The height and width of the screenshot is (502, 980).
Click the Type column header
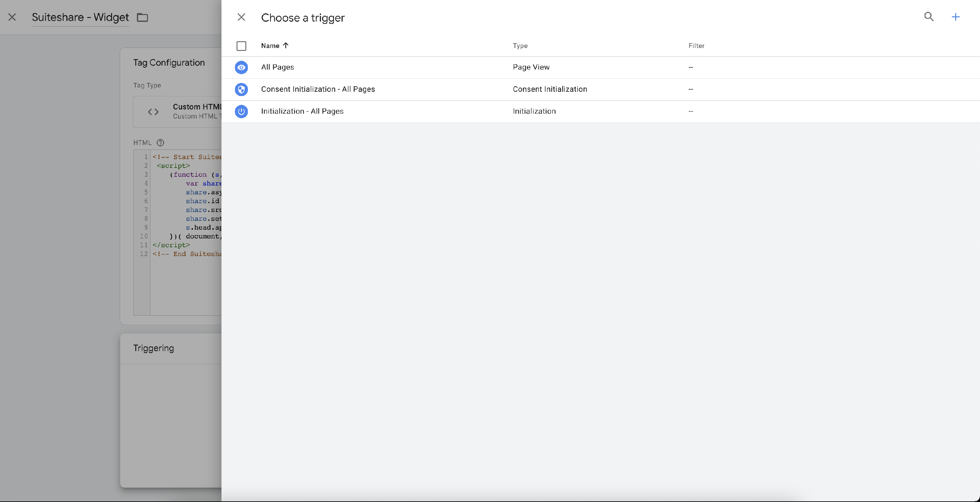520,46
